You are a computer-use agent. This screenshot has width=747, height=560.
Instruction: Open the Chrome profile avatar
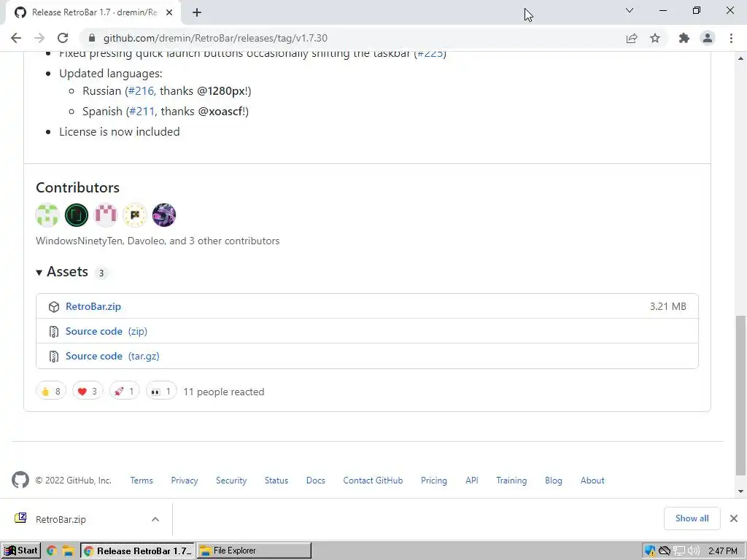coord(708,38)
